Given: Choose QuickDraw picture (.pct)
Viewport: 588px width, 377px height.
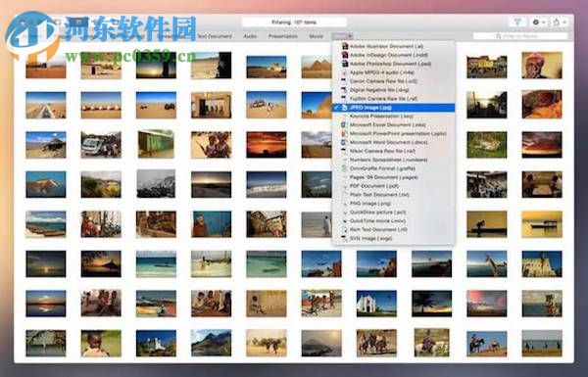Looking at the screenshot, I should click(393, 212).
